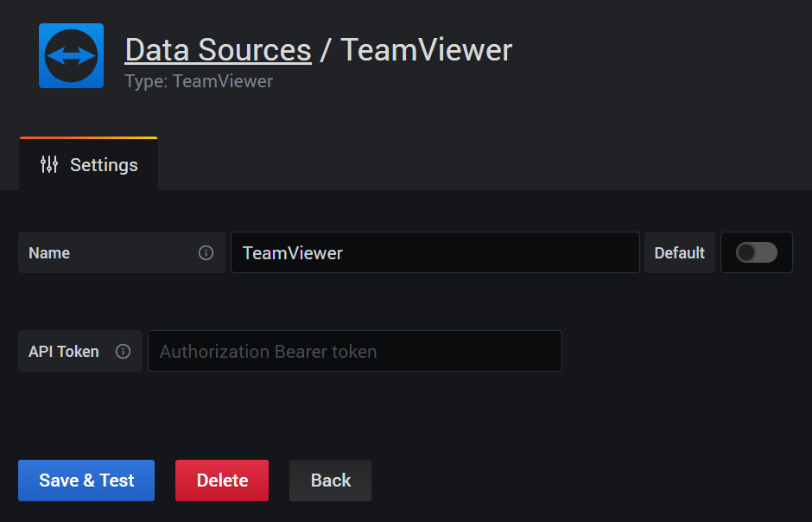Screen dimensions: 812x522
Task: Focus the Name input field
Action: tap(435, 252)
